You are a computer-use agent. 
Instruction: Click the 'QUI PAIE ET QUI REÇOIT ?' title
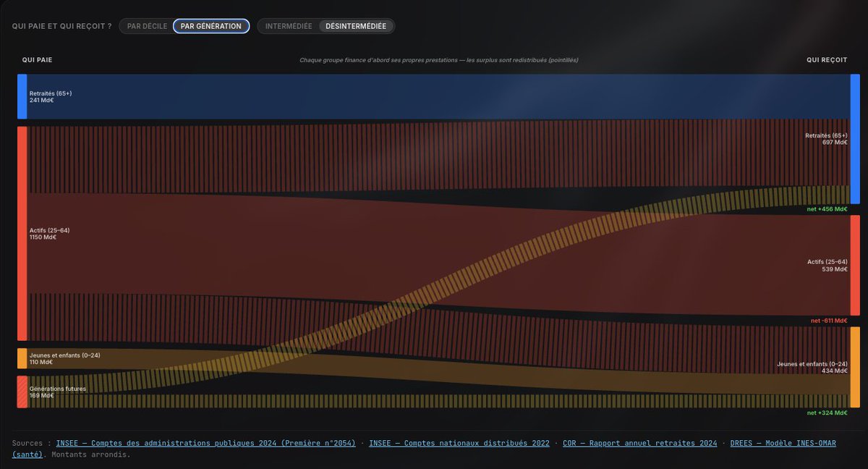(x=61, y=26)
